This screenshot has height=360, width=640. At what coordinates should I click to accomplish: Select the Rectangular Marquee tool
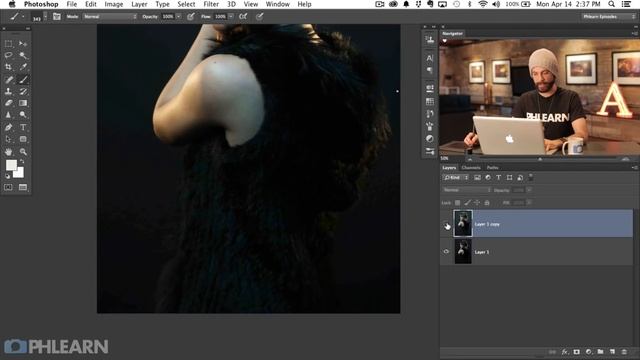(x=9, y=43)
